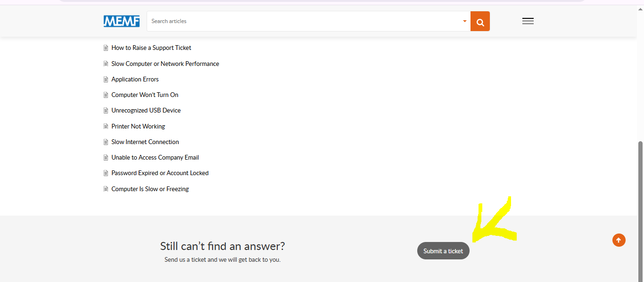Click document icon beside Unrecognized USB Device
Image resolution: width=644 pixels, height=282 pixels.
106,111
